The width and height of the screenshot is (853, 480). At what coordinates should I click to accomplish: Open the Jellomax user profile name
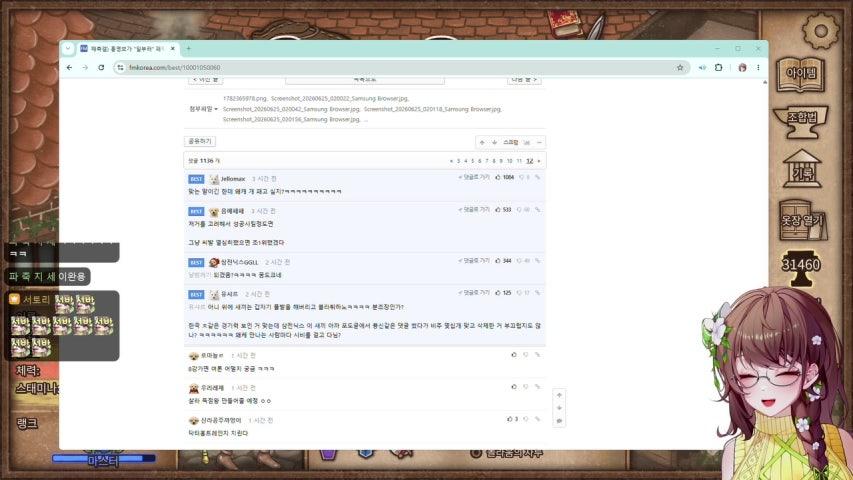233,179
